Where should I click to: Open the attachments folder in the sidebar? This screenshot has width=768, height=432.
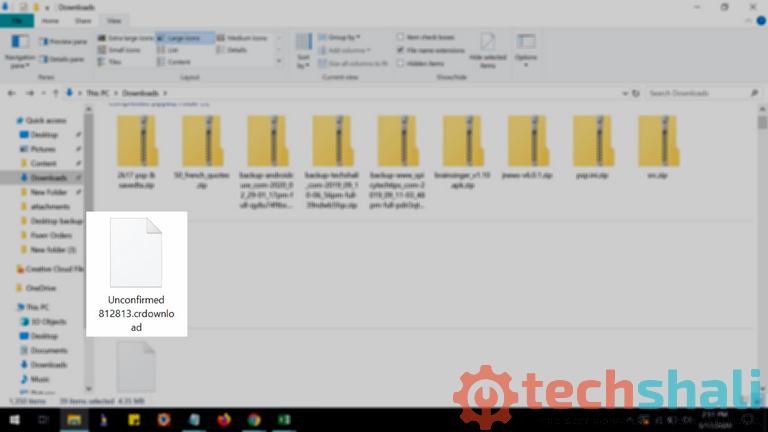click(x=49, y=206)
